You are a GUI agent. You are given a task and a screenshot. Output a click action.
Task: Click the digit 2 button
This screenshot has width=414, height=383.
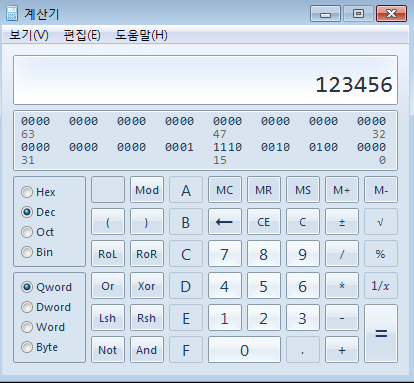[264, 318]
